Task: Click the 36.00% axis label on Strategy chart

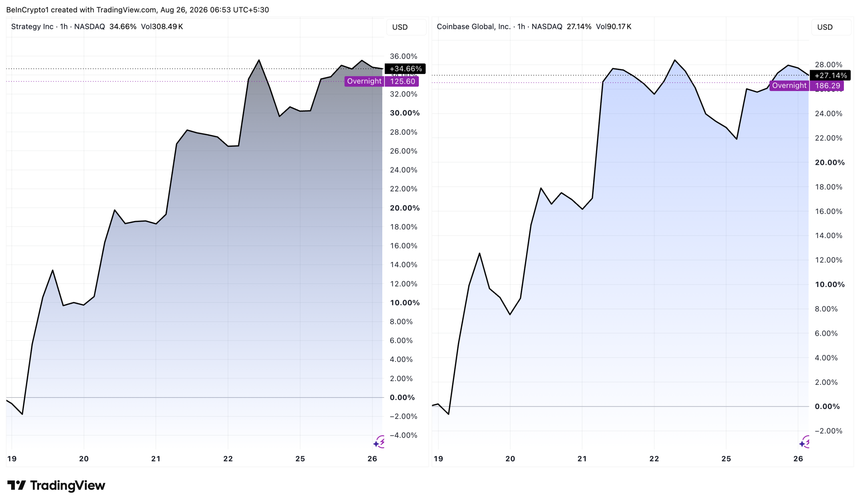Action: coord(403,56)
